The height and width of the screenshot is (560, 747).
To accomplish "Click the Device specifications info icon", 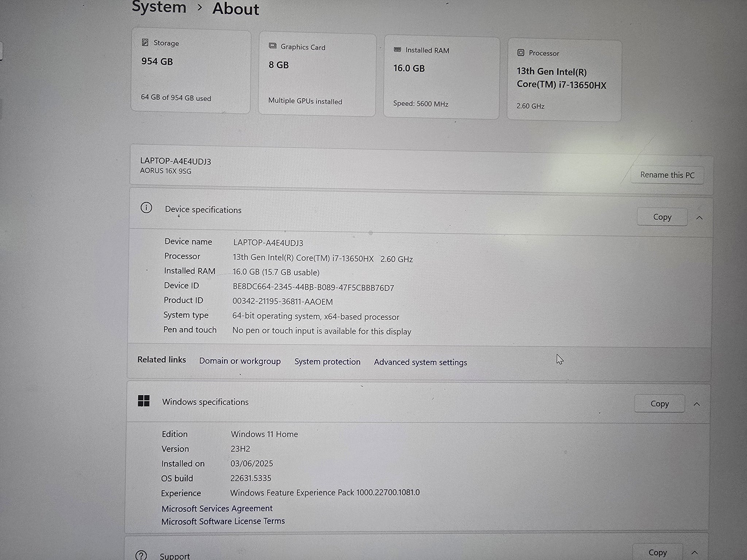I will click(x=146, y=208).
